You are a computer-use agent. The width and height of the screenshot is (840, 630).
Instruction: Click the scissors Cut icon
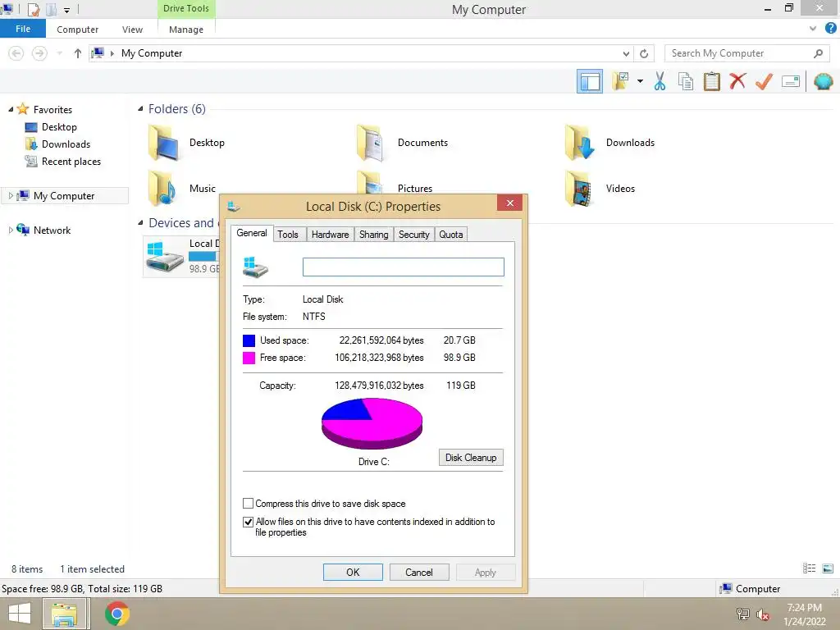(x=660, y=81)
